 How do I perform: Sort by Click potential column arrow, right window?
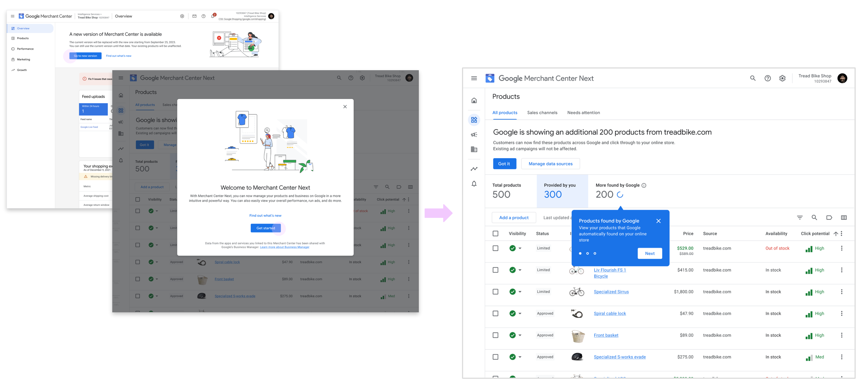pos(835,234)
